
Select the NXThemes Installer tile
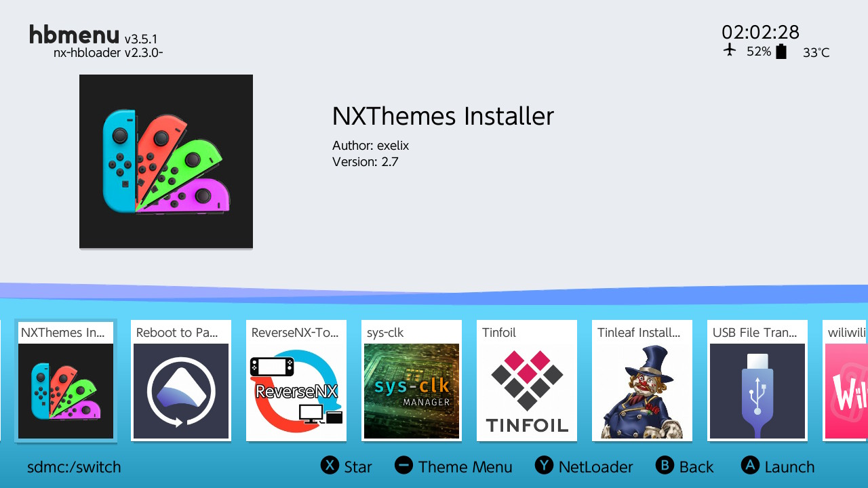tap(66, 381)
